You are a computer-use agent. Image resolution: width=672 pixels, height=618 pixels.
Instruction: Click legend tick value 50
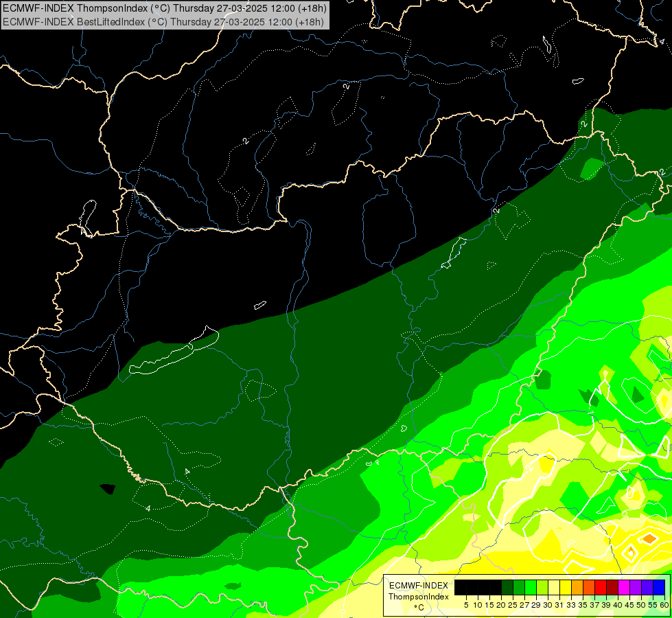[642, 605]
